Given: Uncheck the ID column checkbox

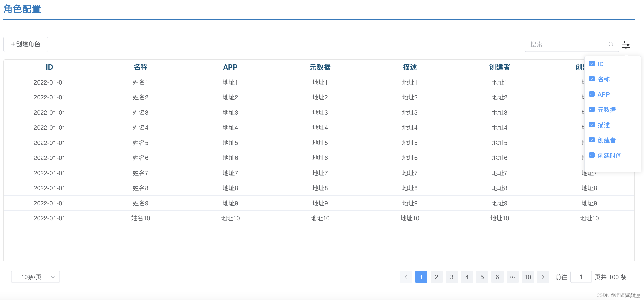Looking at the screenshot, I should (592, 64).
